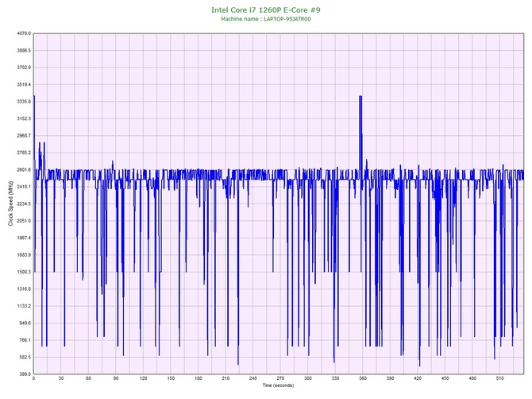Viewport: 532px width, 399px height.
Task: Click the 330 seconds x-axis tick label
Action: pyautogui.click(x=335, y=378)
